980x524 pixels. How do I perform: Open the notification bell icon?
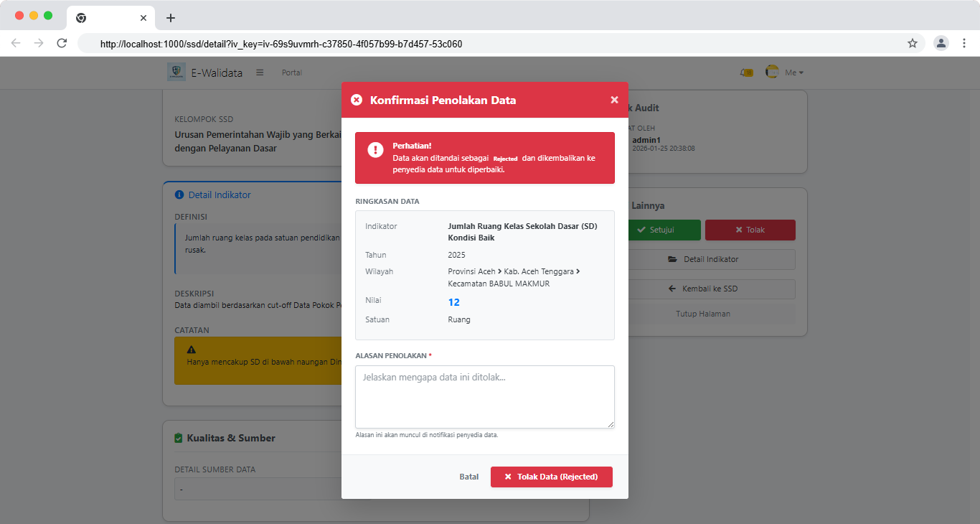747,72
